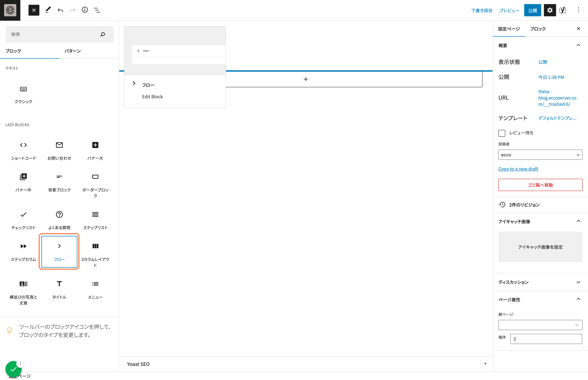Open デフォルトテンプレート template selector

coord(557,118)
